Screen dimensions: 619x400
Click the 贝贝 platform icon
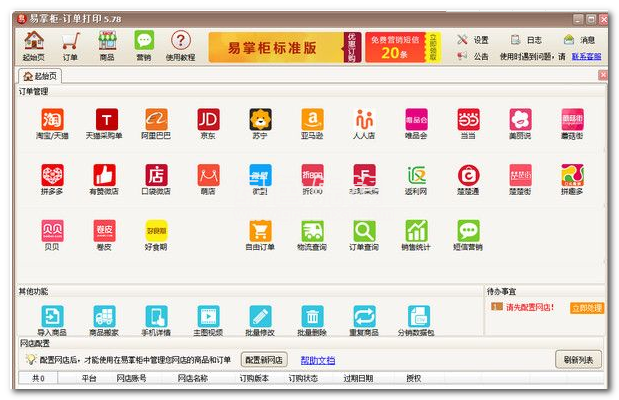pyautogui.click(x=52, y=231)
